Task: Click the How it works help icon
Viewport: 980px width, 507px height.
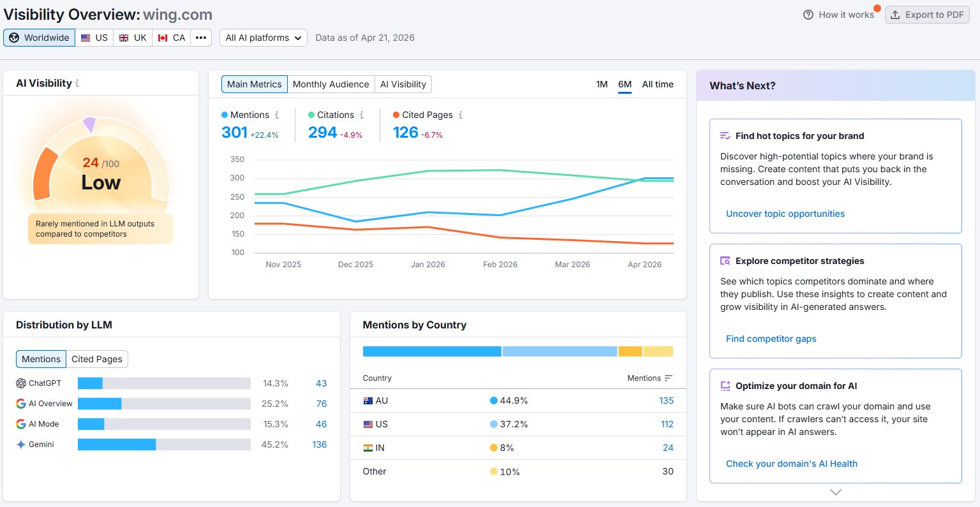Action: pos(808,15)
